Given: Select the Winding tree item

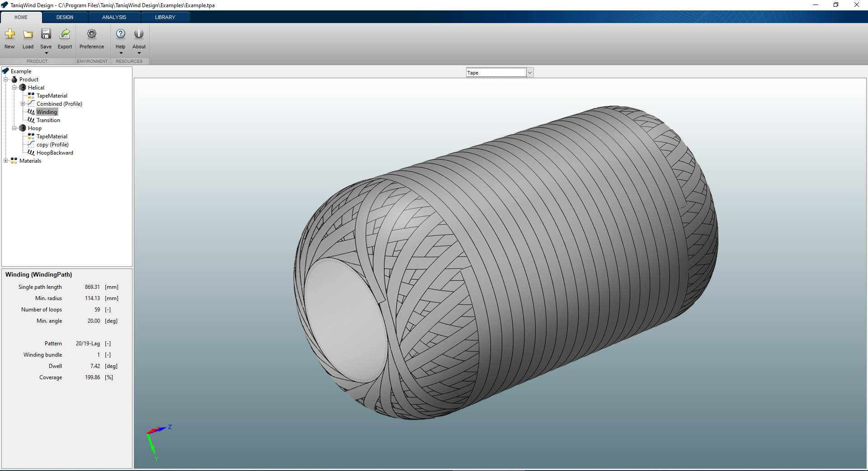Looking at the screenshot, I should (47, 112).
